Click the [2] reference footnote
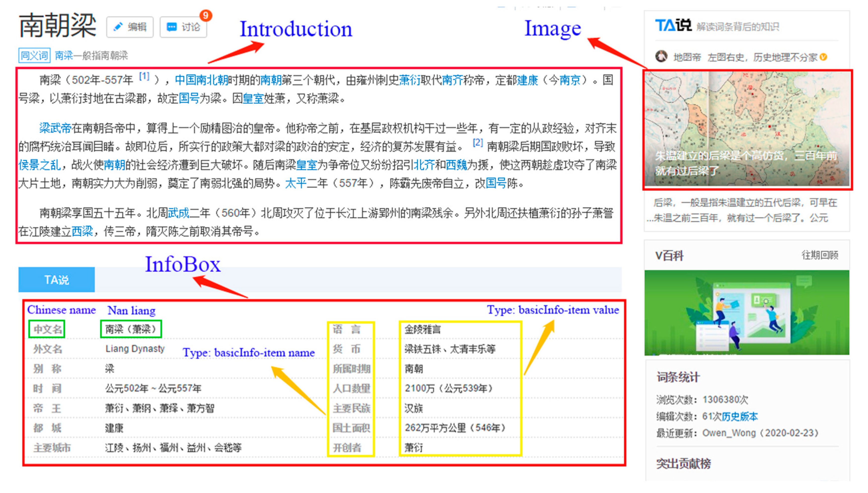Image resolution: width=868 pixels, height=493 pixels. click(x=478, y=143)
